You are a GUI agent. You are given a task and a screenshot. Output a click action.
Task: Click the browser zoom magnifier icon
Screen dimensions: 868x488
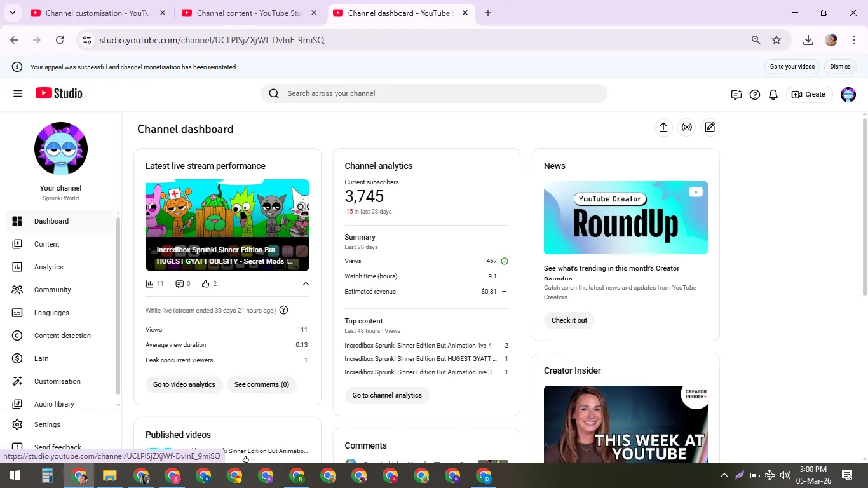coord(756,40)
